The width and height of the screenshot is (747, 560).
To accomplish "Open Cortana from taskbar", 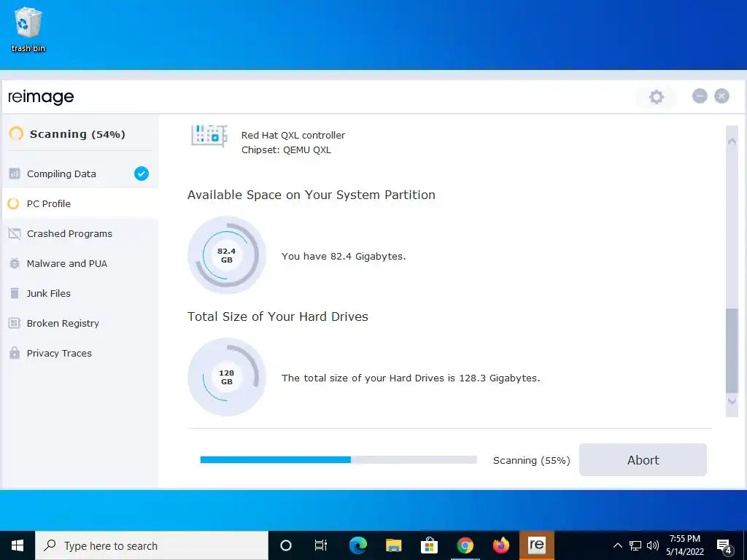I will [285, 545].
